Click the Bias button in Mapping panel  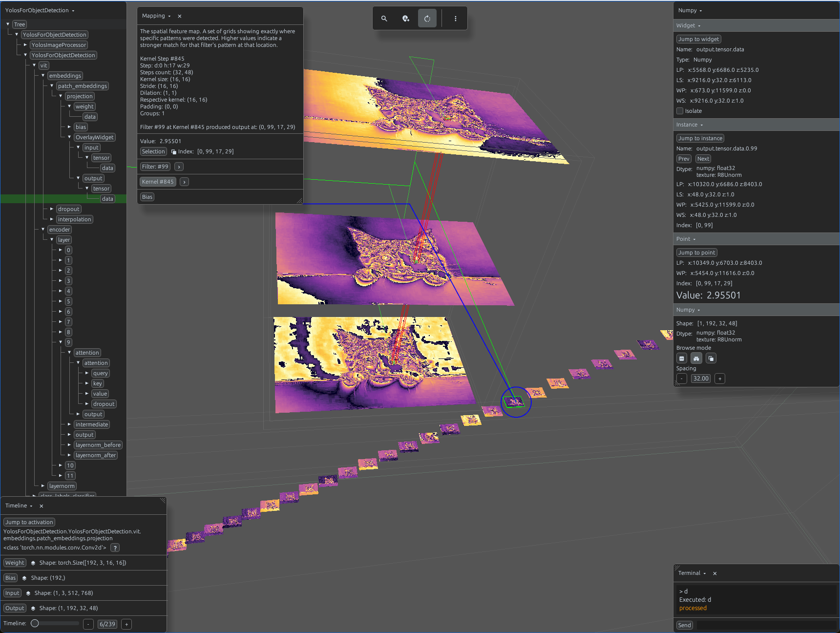point(147,197)
